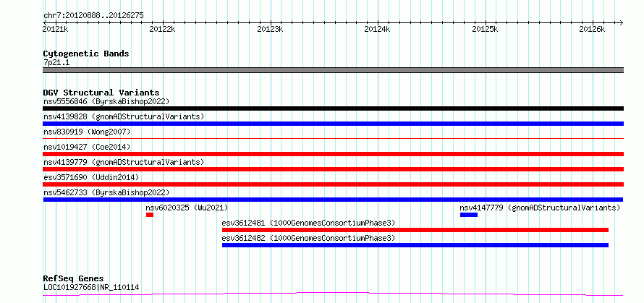This screenshot has width=644, height=303.
Task: Click the esv3612481 (1000GenomesConsortiumPhase3) label
Action: (x=308, y=223)
